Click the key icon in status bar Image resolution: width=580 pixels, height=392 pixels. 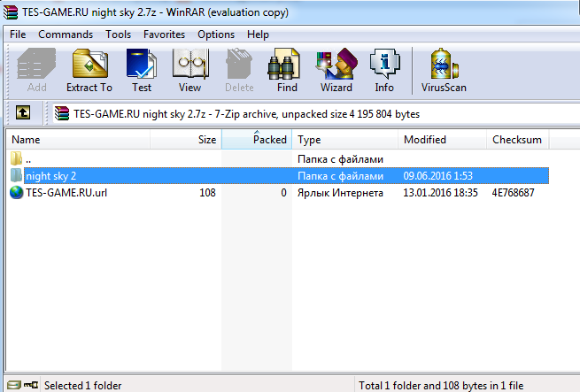pos(31,385)
